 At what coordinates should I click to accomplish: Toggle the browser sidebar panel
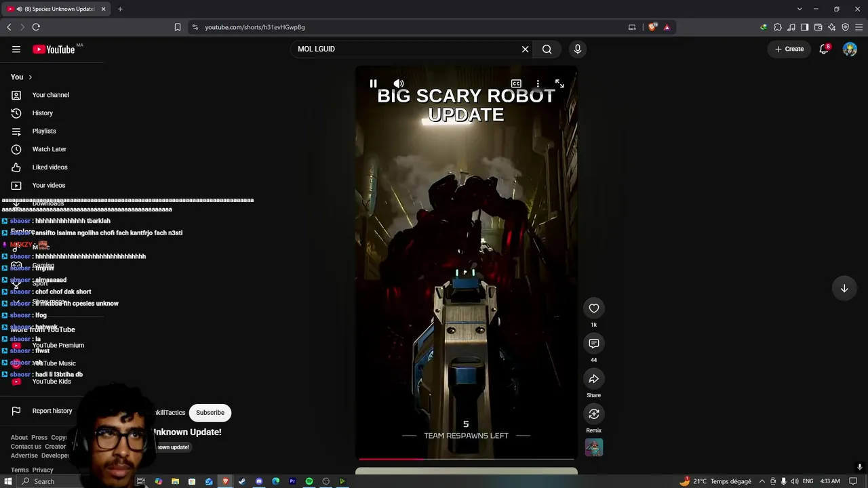(804, 27)
